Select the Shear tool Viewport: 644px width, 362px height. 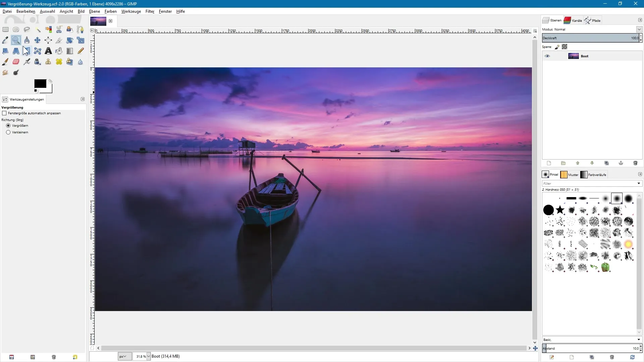tap(5, 51)
